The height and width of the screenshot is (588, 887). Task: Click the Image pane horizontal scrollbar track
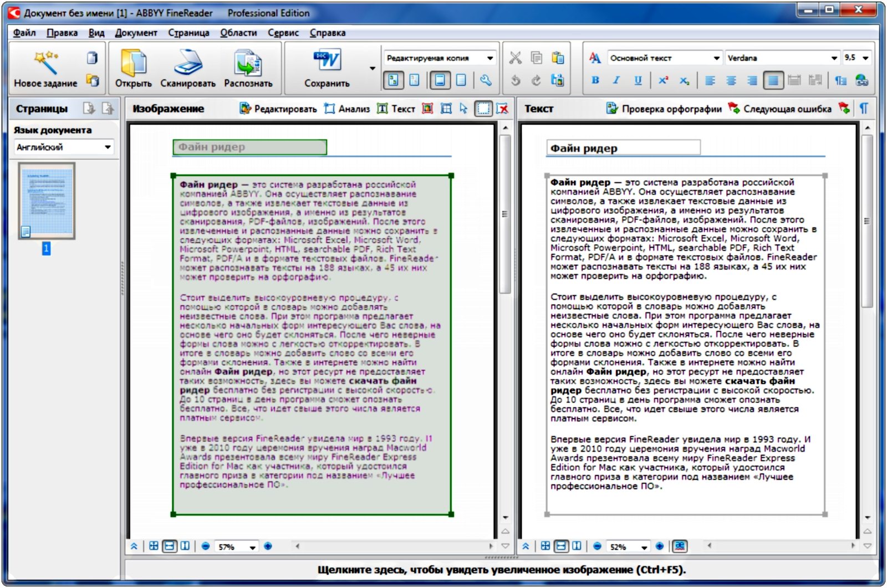(x=394, y=546)
